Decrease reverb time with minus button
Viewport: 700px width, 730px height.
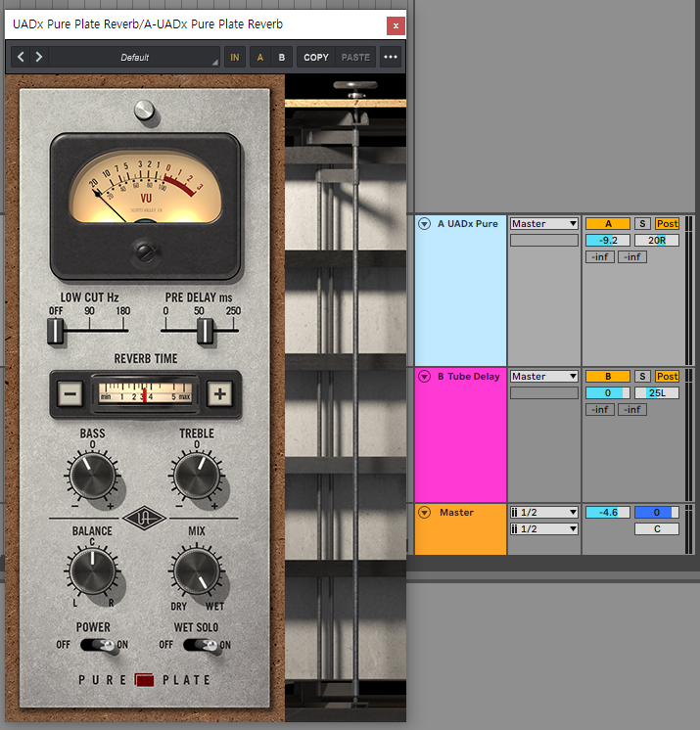pos(70,393)
